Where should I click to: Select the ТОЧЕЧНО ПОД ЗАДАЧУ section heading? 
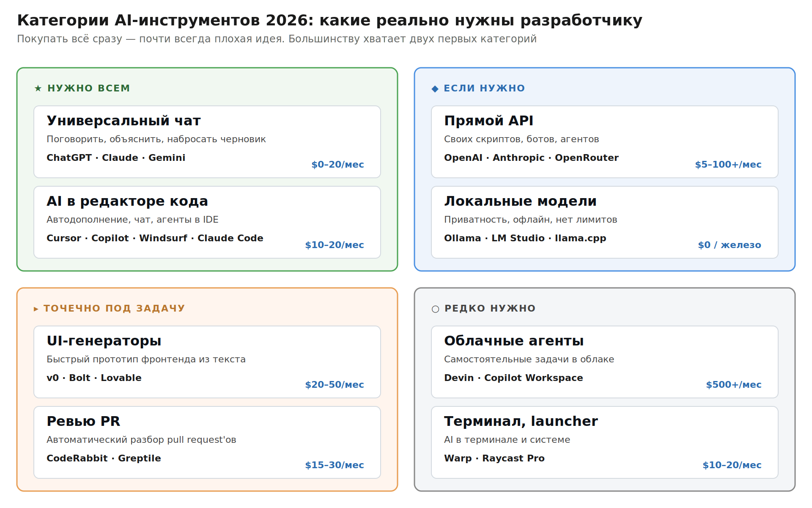point(114,308)
